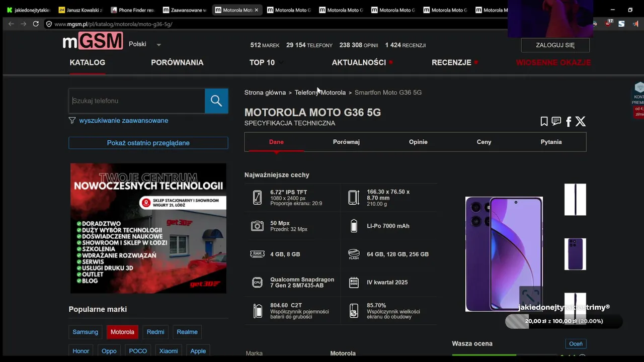
Task: Open the purple phone back-view thumbnail
Action: [x=575, y=254]
